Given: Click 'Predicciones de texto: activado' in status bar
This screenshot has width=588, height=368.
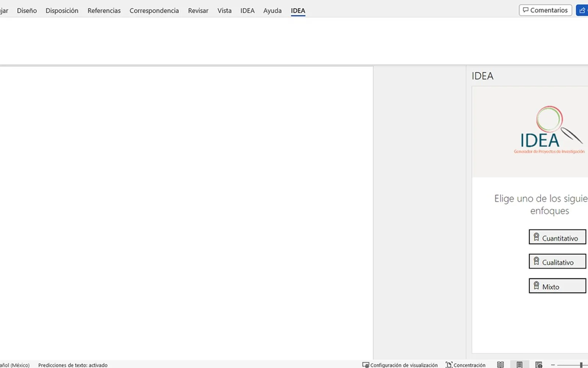Looking at the screenshot, I should tap(73, 365).
